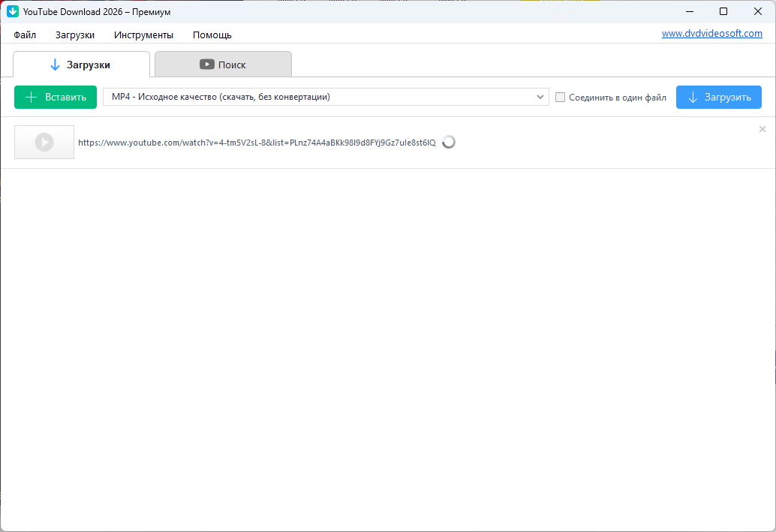Open the Файл menu

click(25, 35)
